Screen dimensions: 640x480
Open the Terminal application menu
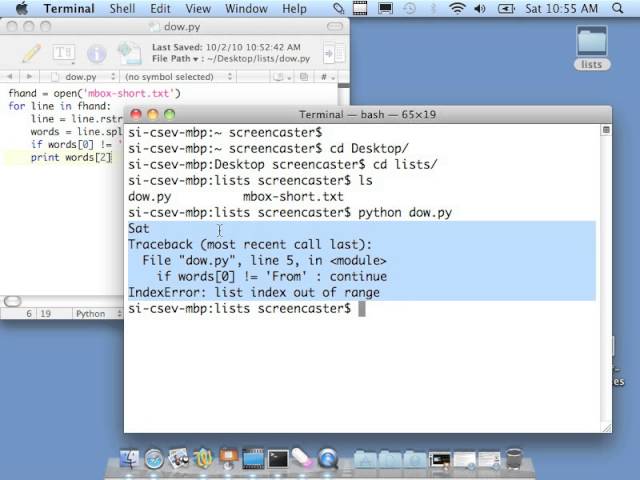point(69,9)
